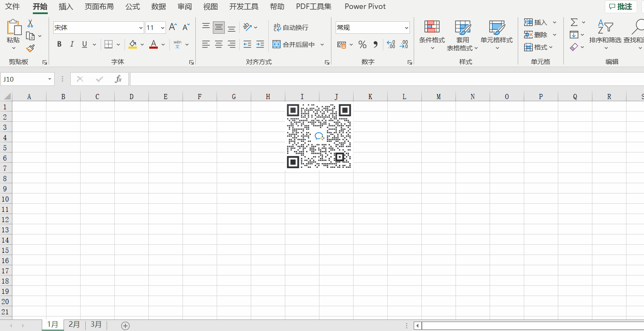Click the Fill down icon

(x=574, y=35)
